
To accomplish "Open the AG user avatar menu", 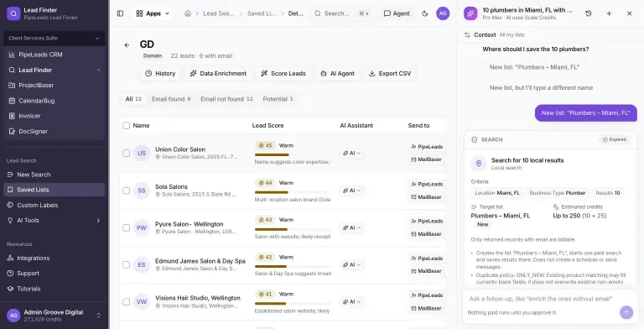I will tap(443, 13).
